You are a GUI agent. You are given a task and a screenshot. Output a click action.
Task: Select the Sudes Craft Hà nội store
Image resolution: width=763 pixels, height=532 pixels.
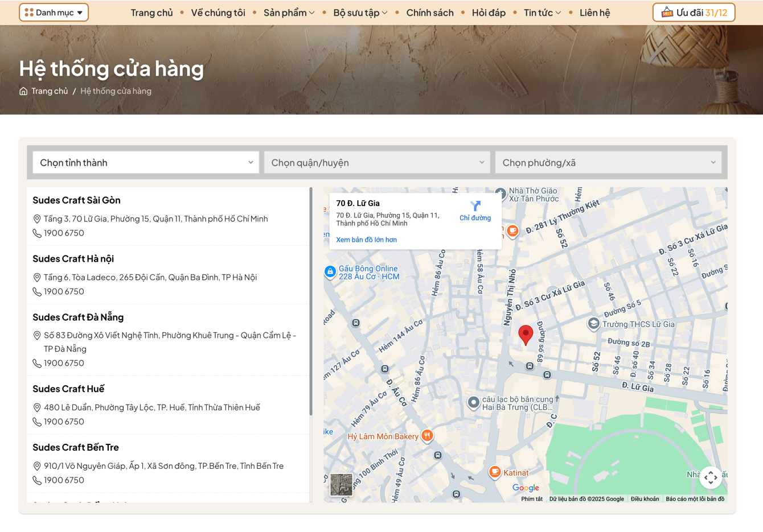[x=73, y=259]
